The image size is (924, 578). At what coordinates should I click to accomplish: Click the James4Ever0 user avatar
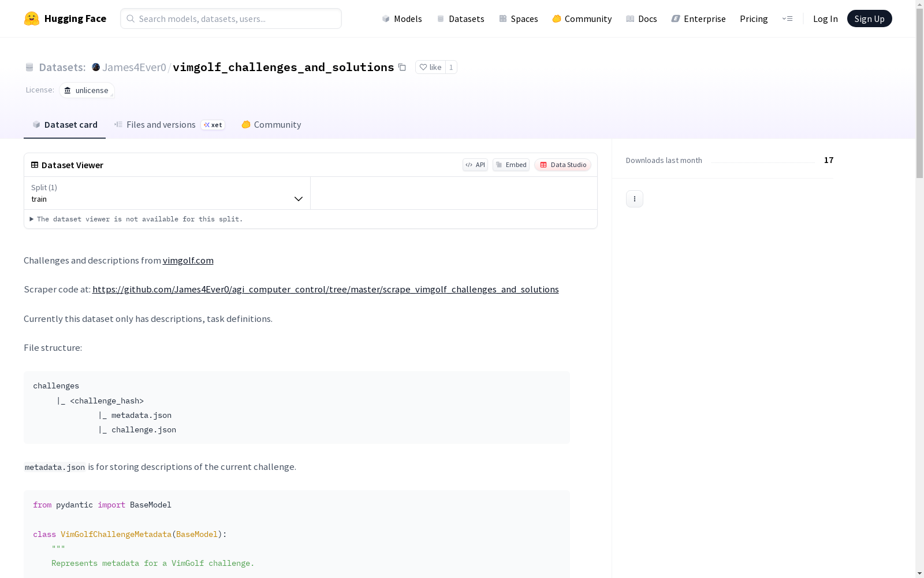[96, 67]
